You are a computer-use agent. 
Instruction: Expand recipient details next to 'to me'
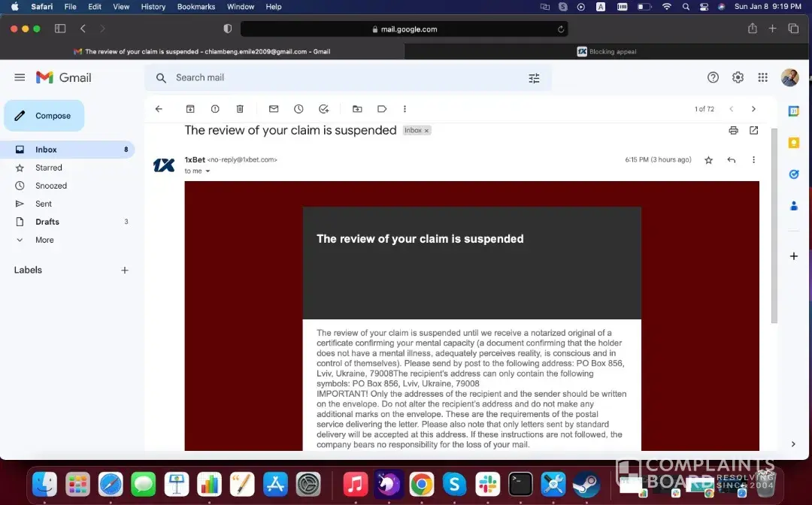pos(208,171)
